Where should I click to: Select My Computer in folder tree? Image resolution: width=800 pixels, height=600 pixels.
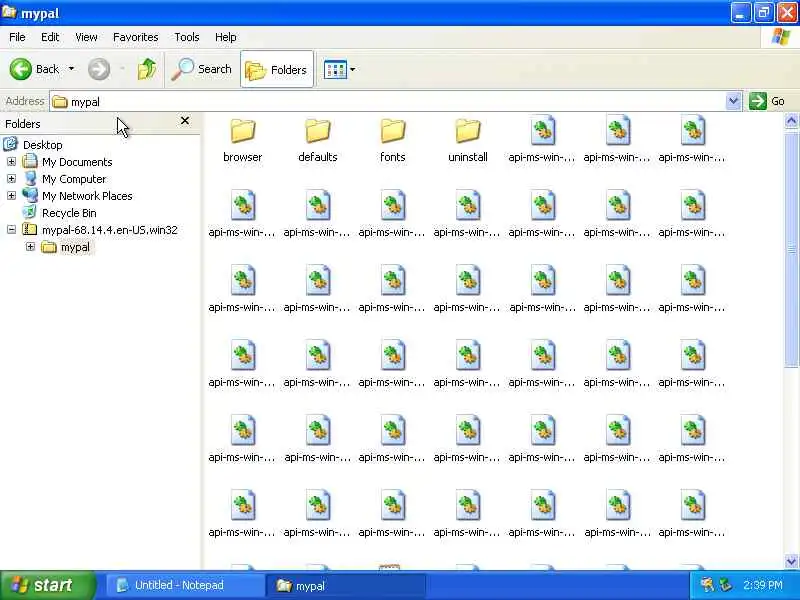(x=74, y=179)
